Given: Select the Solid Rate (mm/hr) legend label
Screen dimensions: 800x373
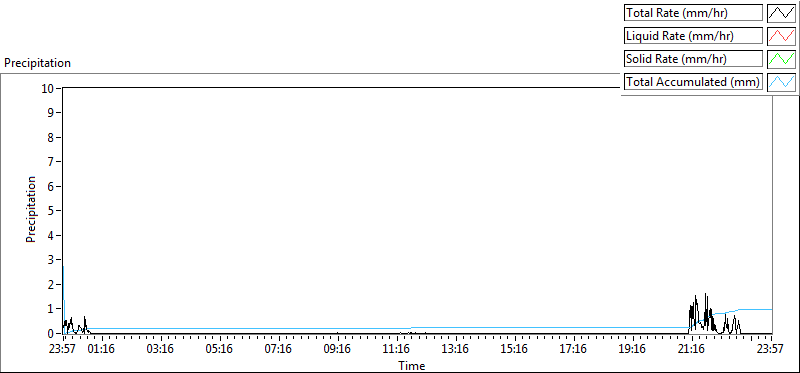Looking at the screenshot, I should [x=693, y=59].
